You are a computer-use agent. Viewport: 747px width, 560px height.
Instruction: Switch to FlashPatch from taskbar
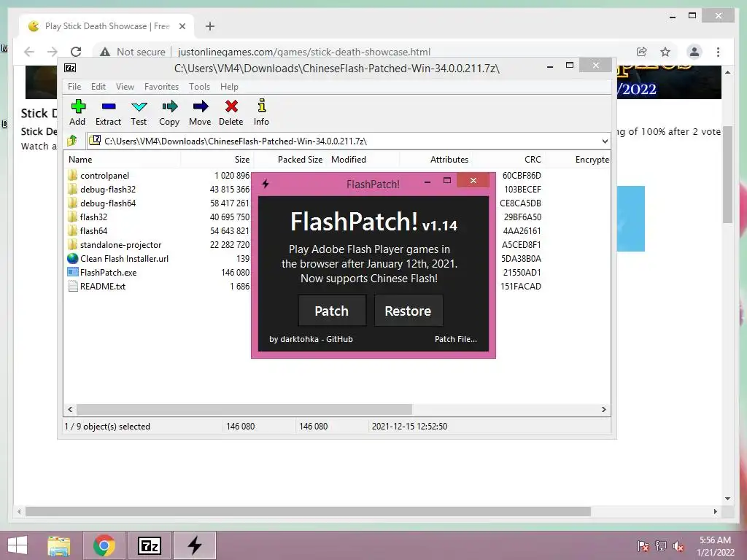[194, 545]
